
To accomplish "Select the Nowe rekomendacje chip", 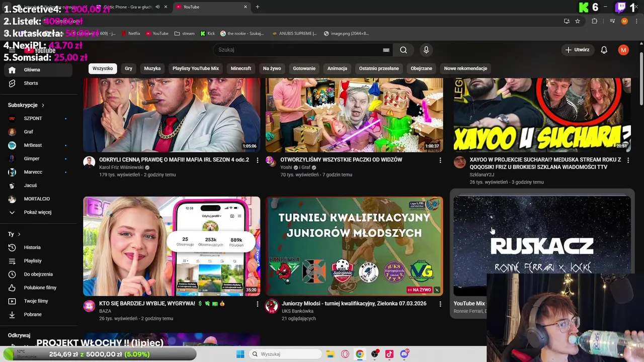I will 465,68.
